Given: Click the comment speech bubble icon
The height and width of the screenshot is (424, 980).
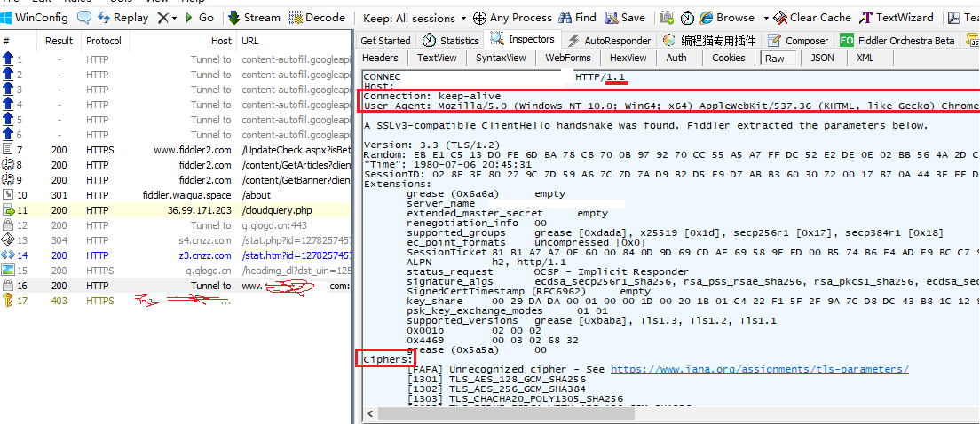Looking at the screenshot, I should [84, 18].
